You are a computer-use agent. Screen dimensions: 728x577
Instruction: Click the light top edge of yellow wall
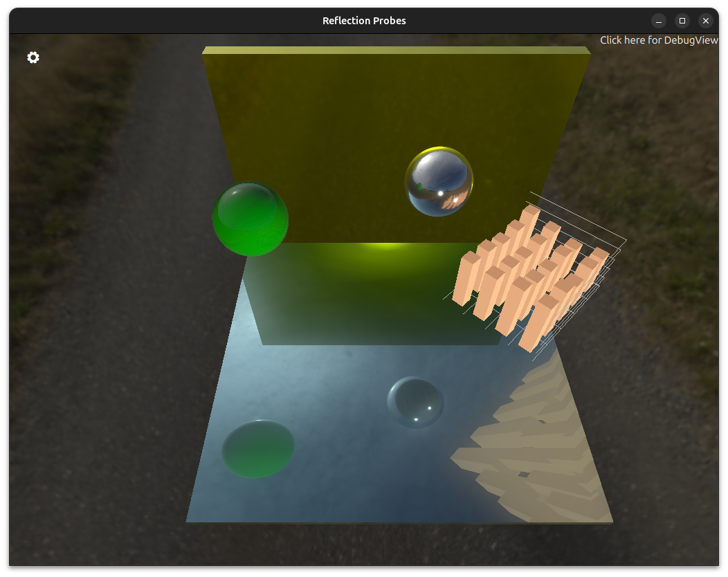click(x=394, y=51)
